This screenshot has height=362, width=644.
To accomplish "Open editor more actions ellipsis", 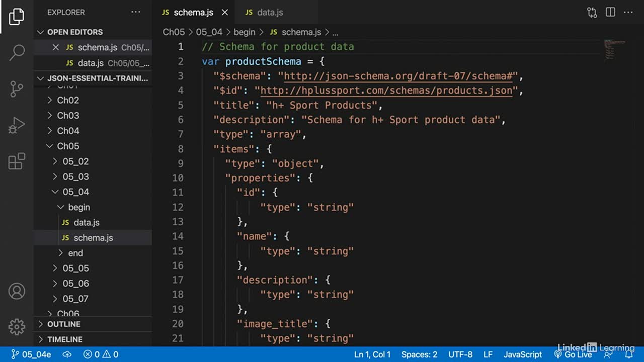I will [x=629, y=13].
